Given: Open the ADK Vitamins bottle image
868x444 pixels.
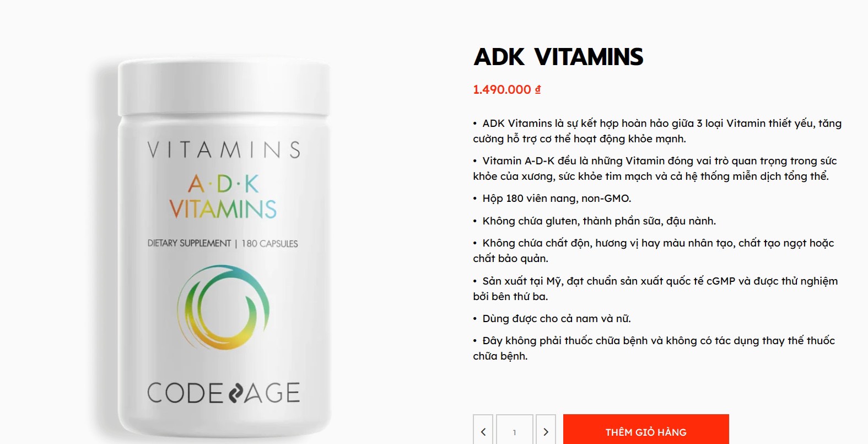Looking at the screenshot, I should tap(223, 248).
